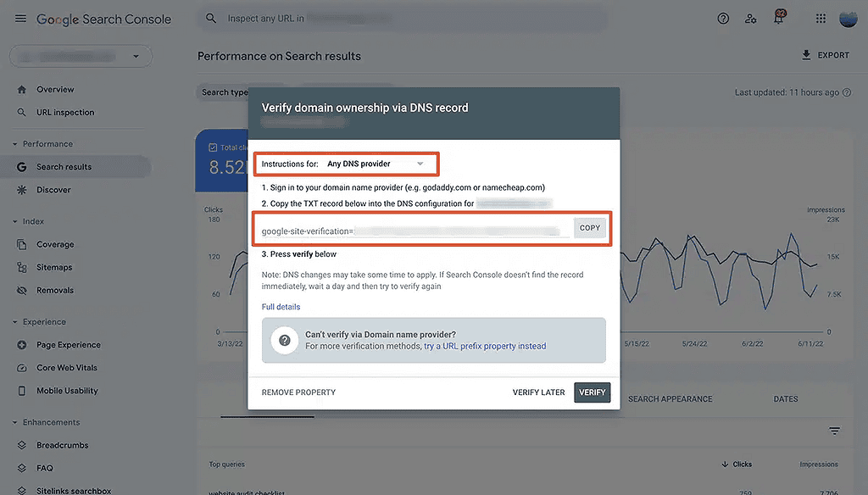Copy the TXT verification record

(590, 227)
